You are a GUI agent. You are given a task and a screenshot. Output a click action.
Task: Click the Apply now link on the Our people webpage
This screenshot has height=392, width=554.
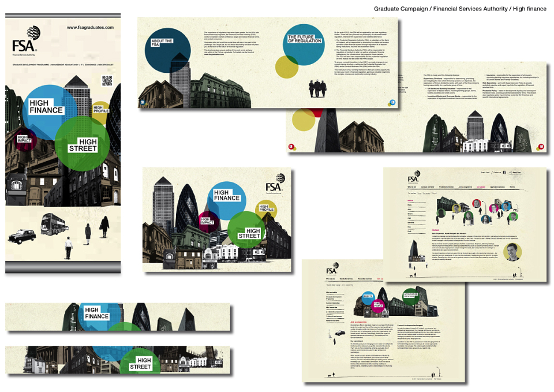[515, 173]
